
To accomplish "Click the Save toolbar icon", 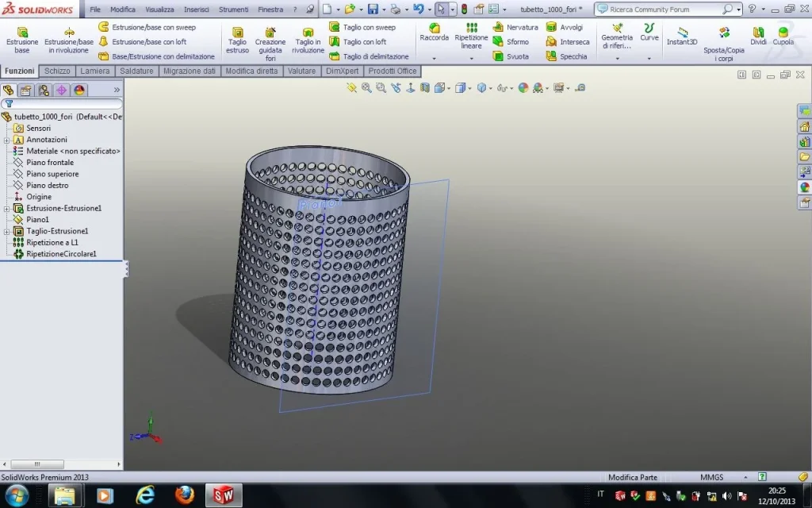I will [x=373, y=10].
